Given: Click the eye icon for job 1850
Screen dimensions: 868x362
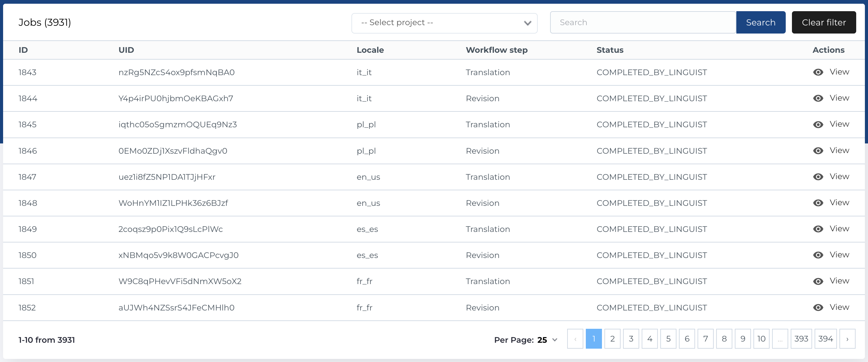Looking at the screenshot, I should click(818, 255).
